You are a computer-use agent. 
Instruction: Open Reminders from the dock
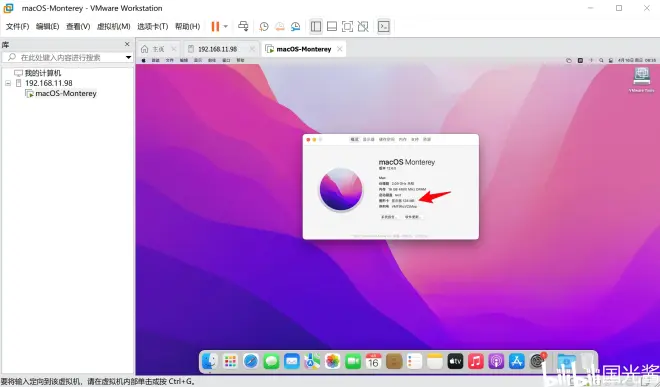pyautogui.click(x=414, y=361)
